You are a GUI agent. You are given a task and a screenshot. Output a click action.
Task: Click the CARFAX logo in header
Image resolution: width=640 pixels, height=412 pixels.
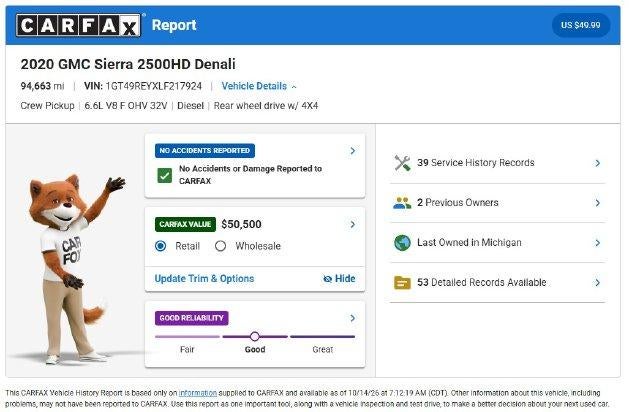coord(80,25)
